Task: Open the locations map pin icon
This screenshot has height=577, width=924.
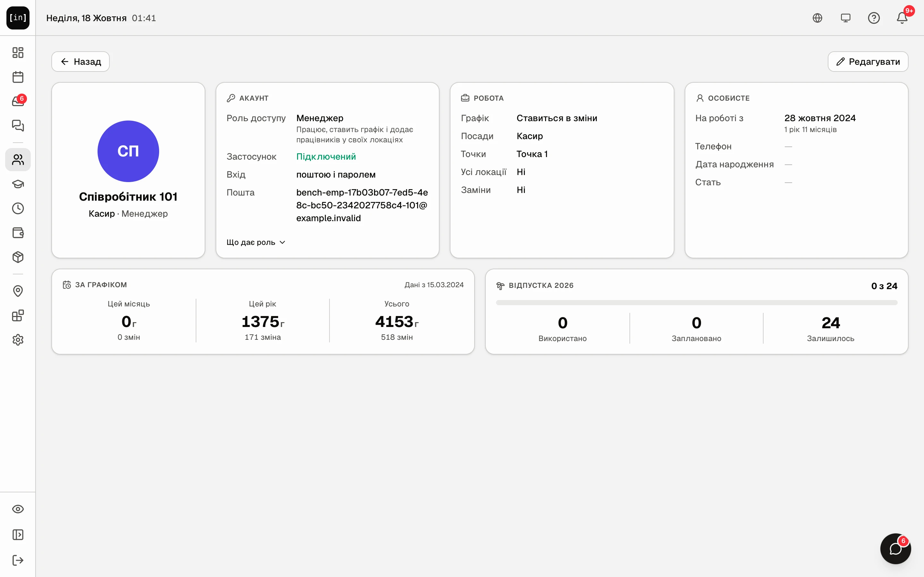Action: (18, 291)
